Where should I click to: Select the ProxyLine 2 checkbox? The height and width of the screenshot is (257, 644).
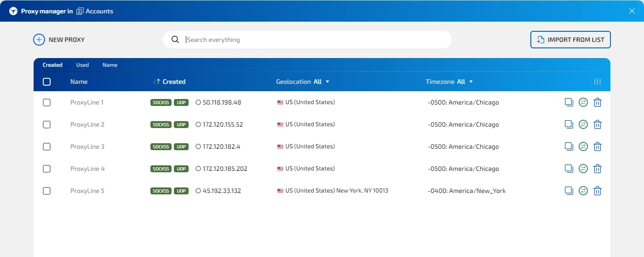(46, 124)
